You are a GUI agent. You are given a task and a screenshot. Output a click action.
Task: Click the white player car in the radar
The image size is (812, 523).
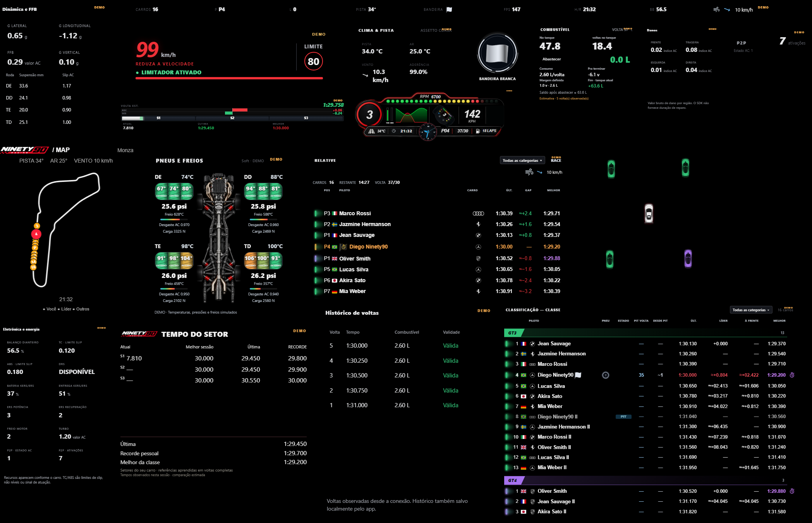(x=649, y=213)
